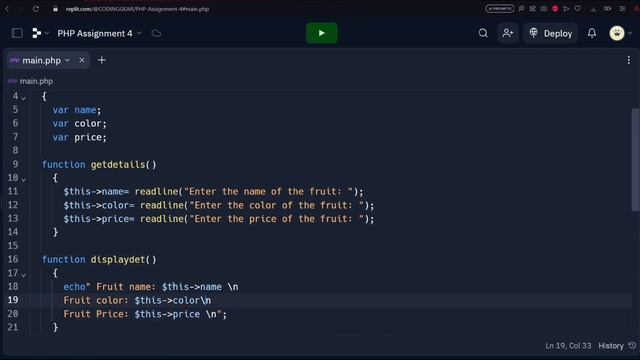Run the PHP program with the green play button

[x=322, y=33]
